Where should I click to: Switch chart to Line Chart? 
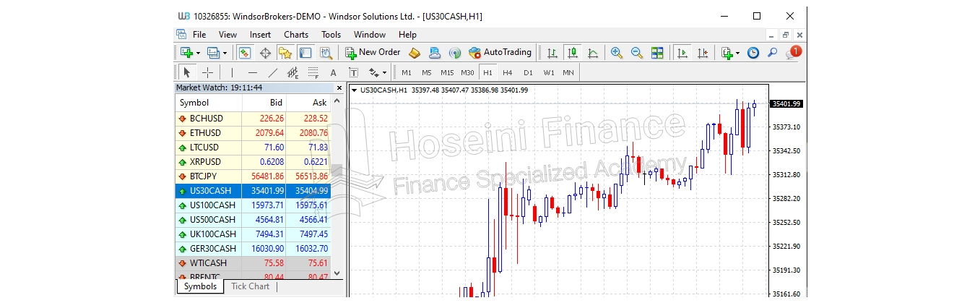(593, 53)
